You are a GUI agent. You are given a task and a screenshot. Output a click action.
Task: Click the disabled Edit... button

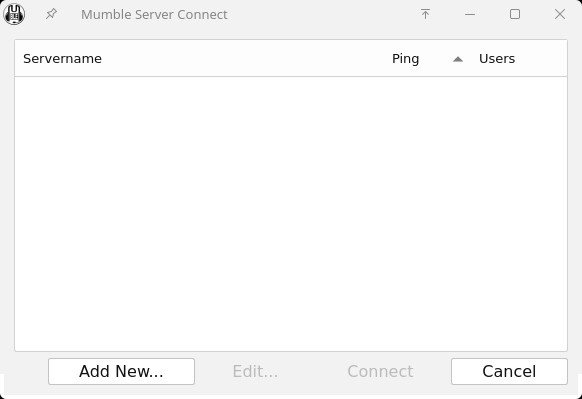[255, 371]
